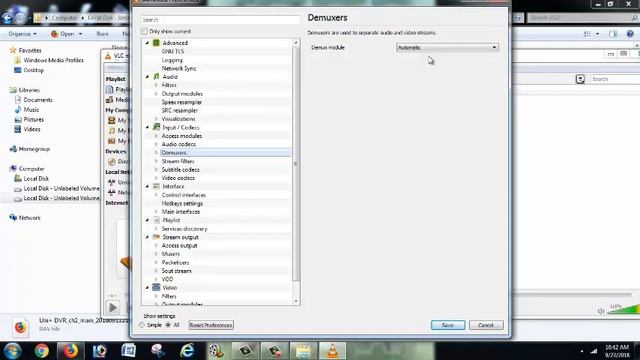Expand the Control interfaces tree arrow
This screenshot has height=360, width=640.
coord(156,195)
